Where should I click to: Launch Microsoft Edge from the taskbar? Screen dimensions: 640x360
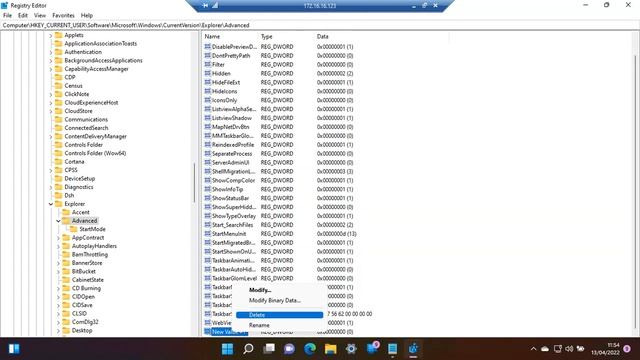click(310, 349)
